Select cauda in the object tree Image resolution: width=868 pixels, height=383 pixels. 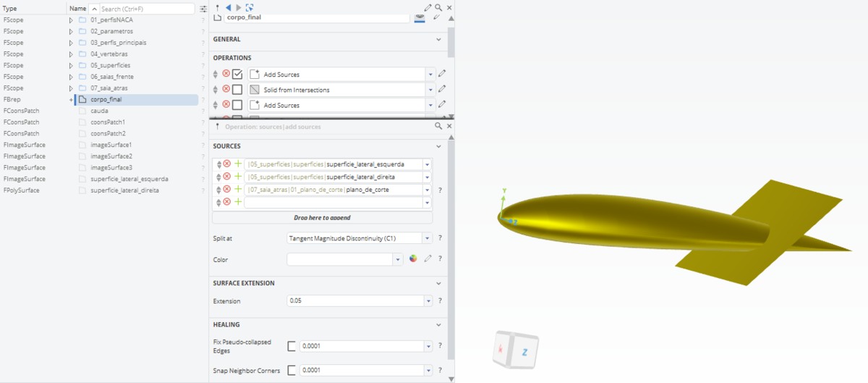coord(99,111)
